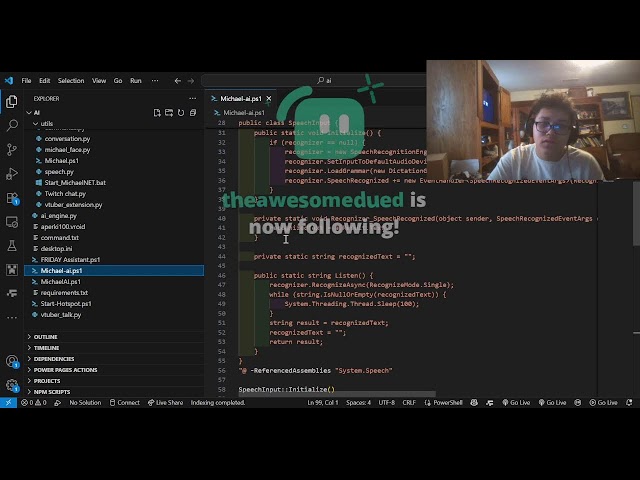Open the Manage settings gear
The width and height of the screenshot is (640, 480).
tap(12, 385)
